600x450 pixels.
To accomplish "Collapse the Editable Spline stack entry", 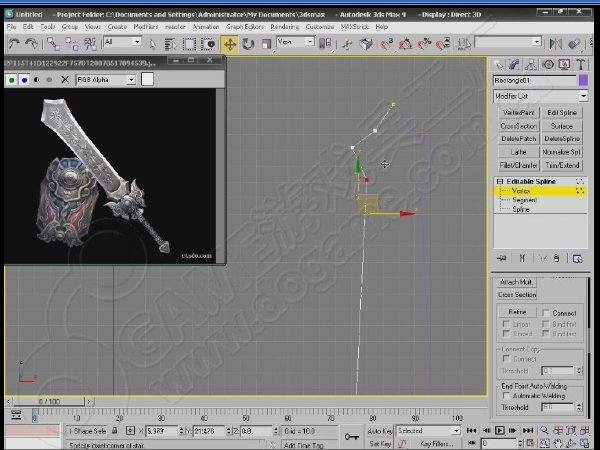I will coord(499,181).
